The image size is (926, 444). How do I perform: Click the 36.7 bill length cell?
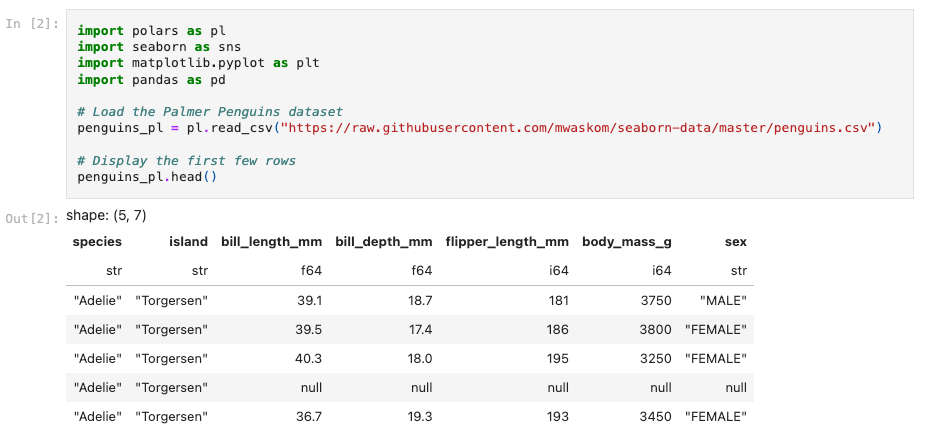click(x=309, y=417)
